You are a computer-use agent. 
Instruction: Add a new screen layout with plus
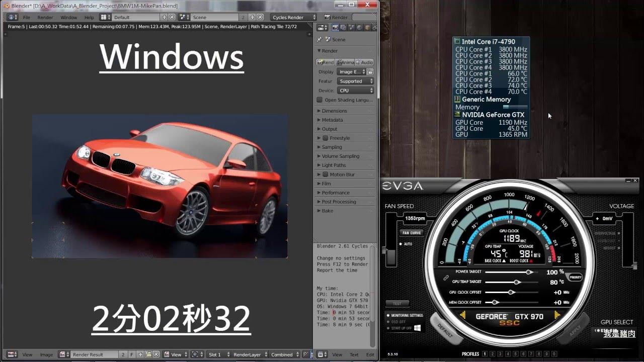click(164, 17)
